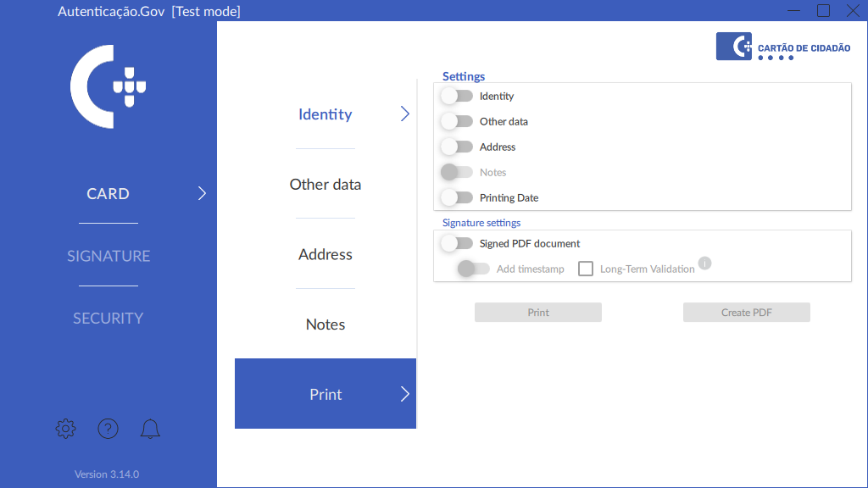
Task: Open help via question mark icon
Action: point(108,429)
